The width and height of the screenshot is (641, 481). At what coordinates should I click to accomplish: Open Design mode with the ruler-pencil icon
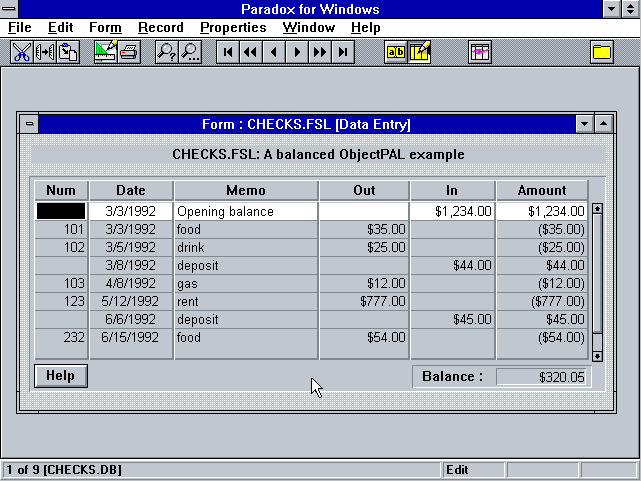[x=105, y=52]
